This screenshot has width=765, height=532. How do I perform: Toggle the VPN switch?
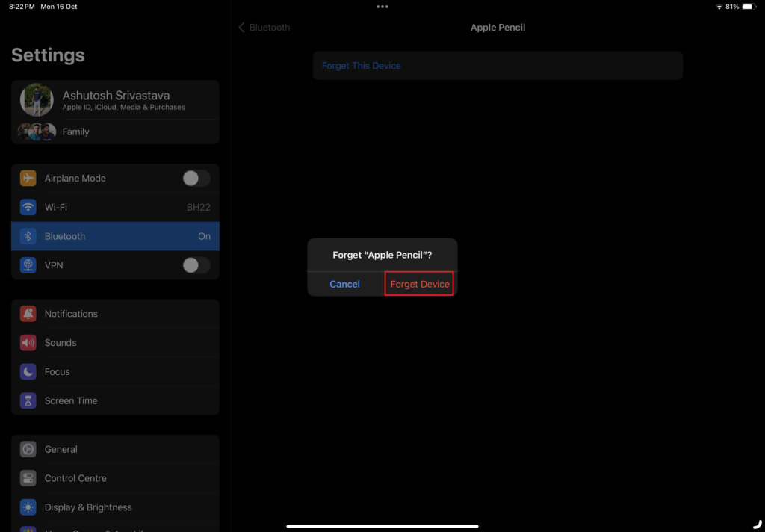196,265
